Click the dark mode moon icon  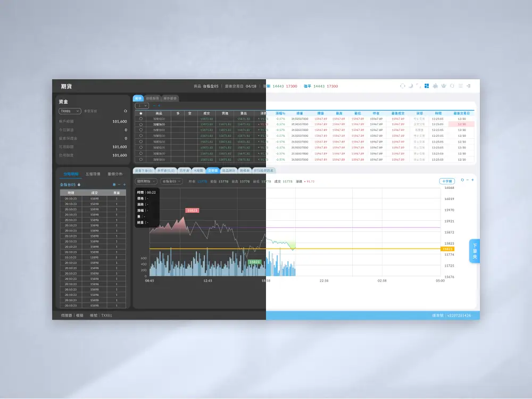[410, 86]
